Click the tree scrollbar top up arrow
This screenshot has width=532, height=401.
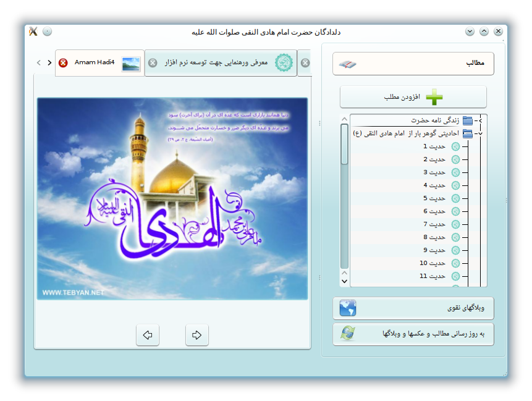point(344,119)
